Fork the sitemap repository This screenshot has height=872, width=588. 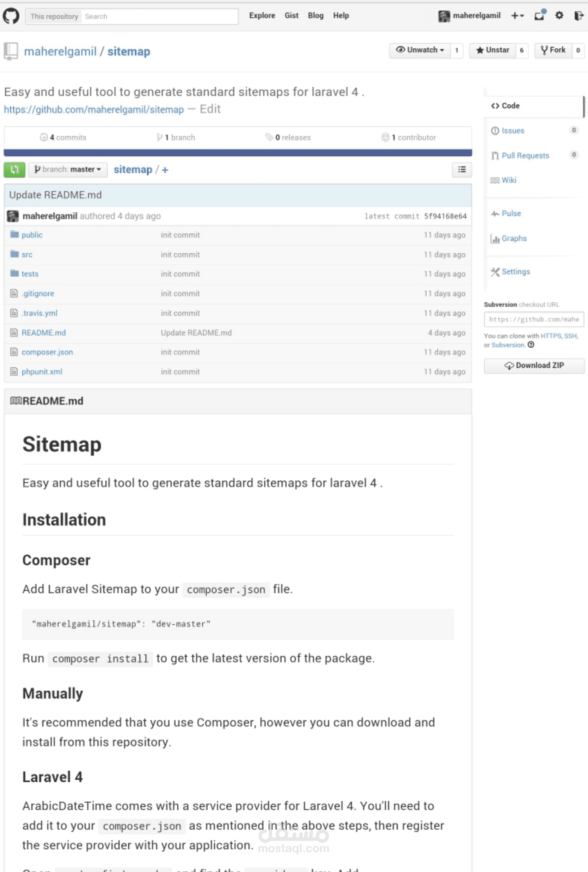(x=553, y=50)
